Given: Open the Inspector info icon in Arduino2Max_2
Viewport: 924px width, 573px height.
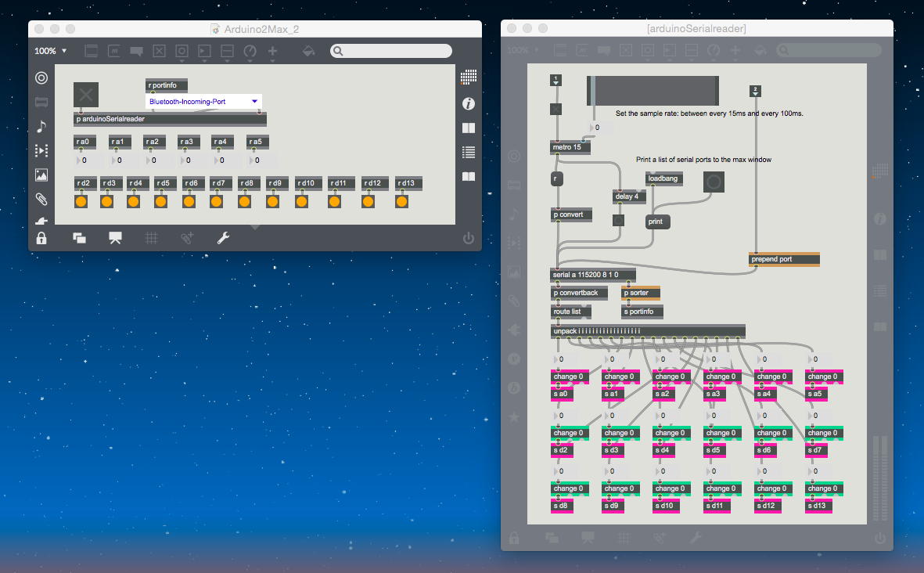Looking at the screenshot, I should point(469,104).
